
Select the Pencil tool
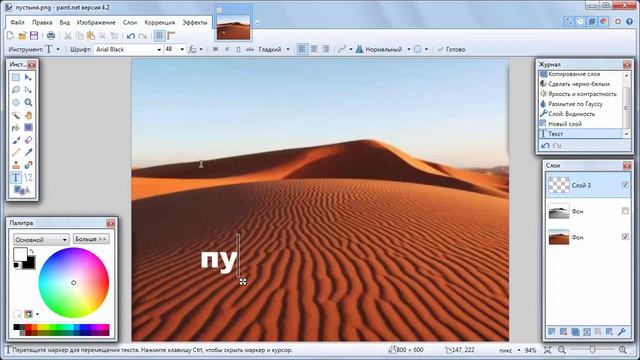[x=16, y=153]
